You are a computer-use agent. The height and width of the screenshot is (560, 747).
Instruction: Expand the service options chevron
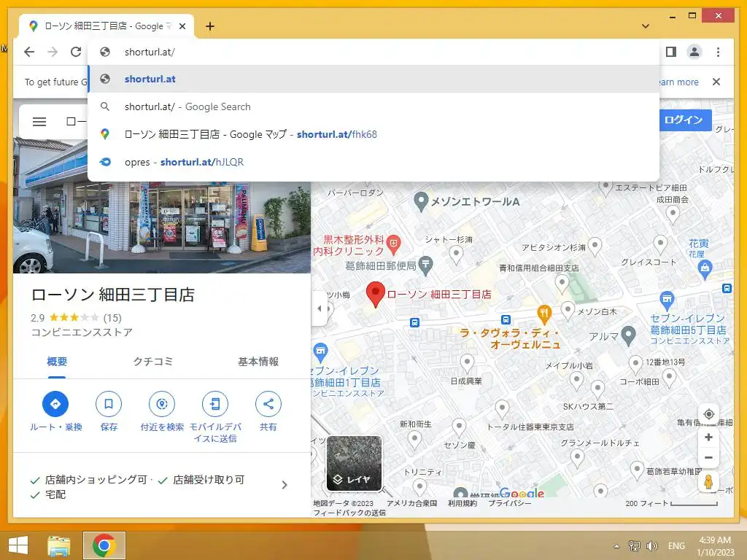(x=285, y=485)
